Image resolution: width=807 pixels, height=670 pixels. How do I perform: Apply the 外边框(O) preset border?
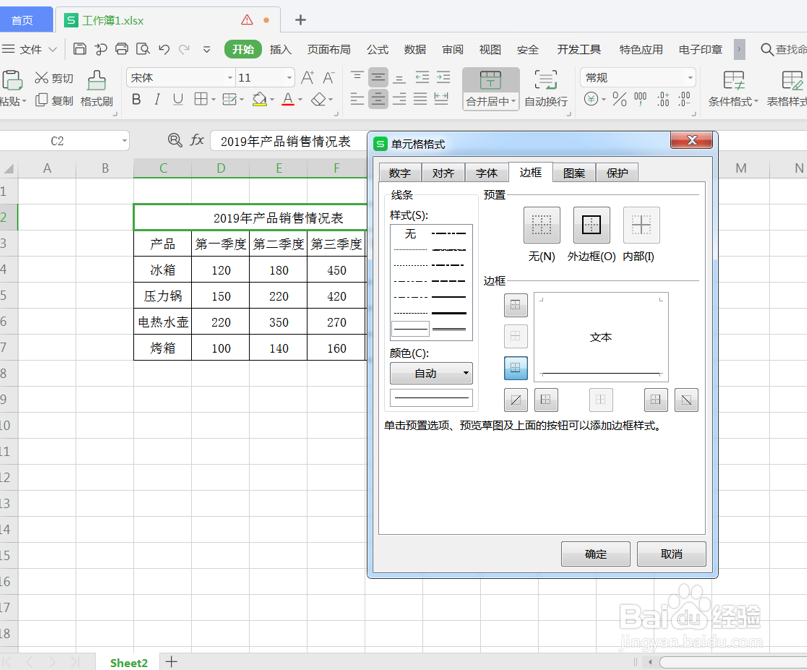coord(593,227)
